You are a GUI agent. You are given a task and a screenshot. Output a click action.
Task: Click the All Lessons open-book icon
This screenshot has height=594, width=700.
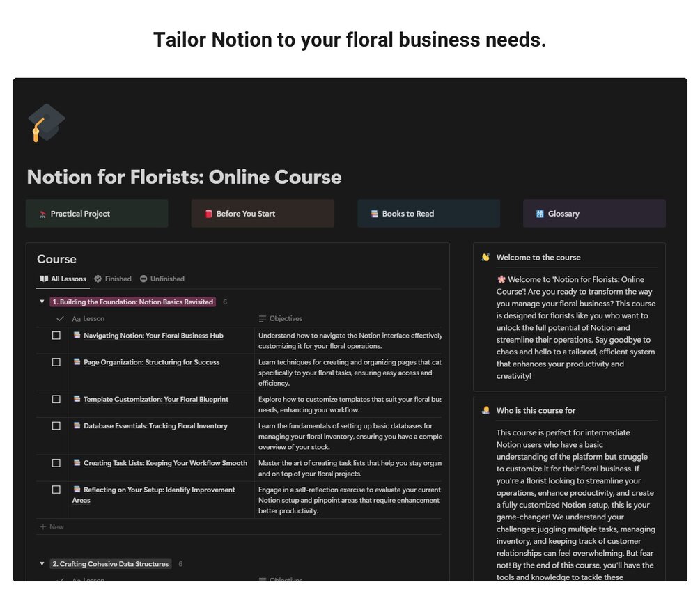tap(44, 279)
